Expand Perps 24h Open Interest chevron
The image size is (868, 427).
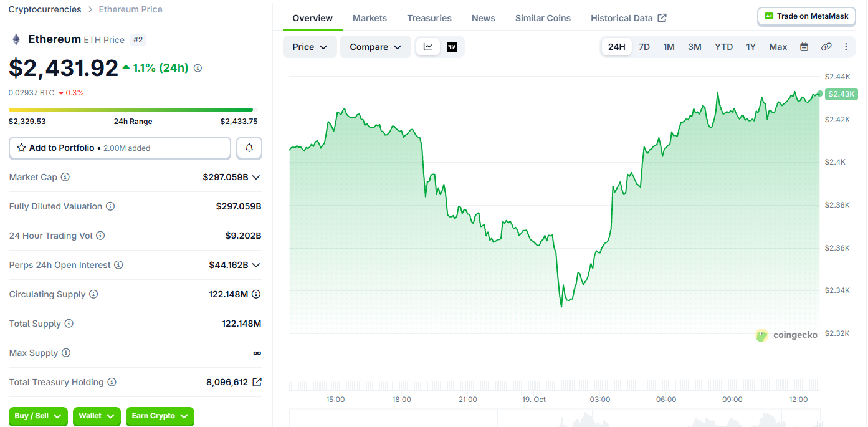tap(256, 265)
